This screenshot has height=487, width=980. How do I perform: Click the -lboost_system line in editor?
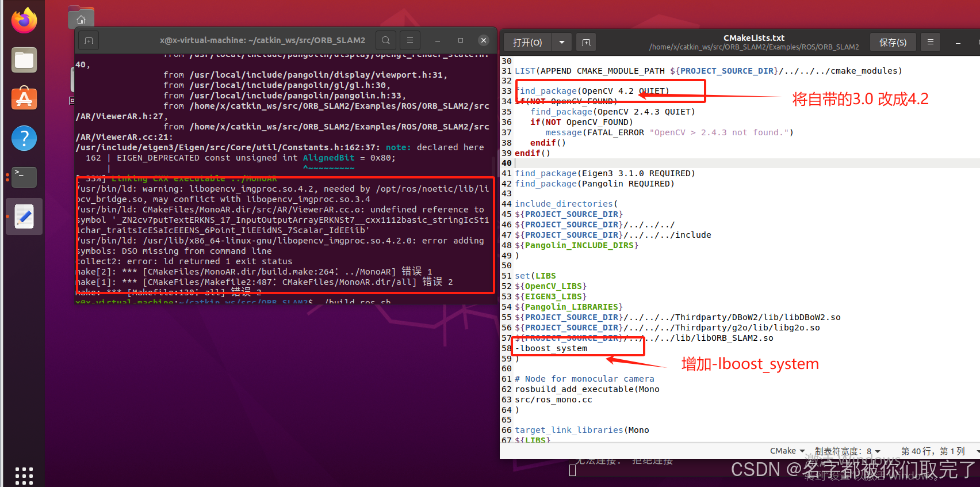click(x=551, y=348)
